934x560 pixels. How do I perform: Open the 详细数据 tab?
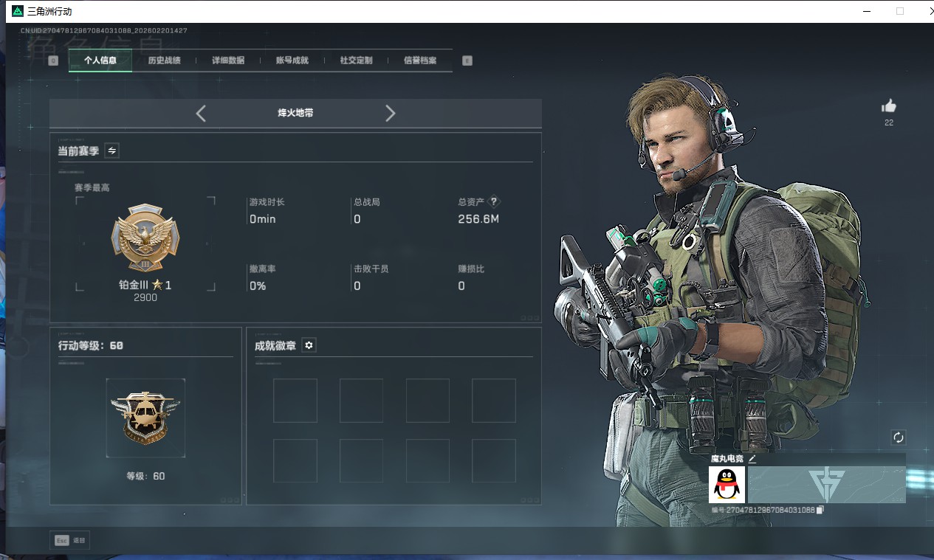tap(228, 61)
